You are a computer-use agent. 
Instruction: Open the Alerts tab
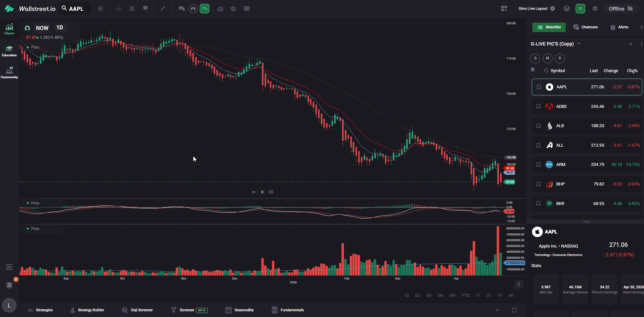pyautogui.click(x=619, y=27)
